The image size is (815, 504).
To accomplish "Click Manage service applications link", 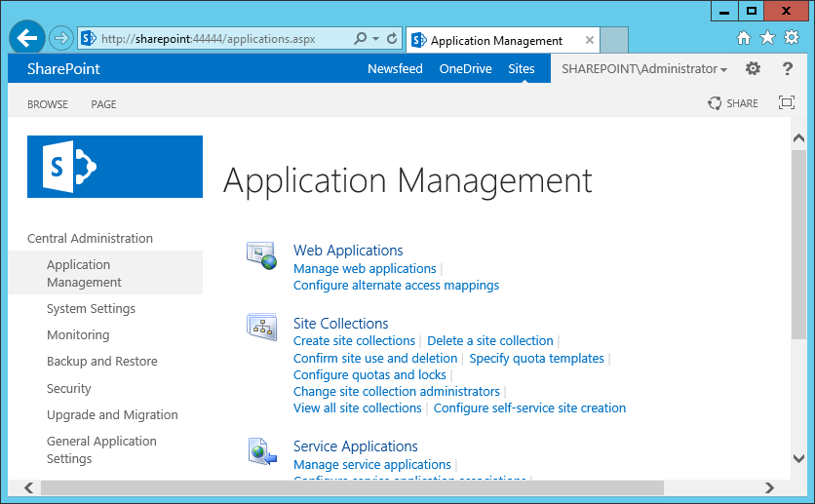I will click(372, 464).
